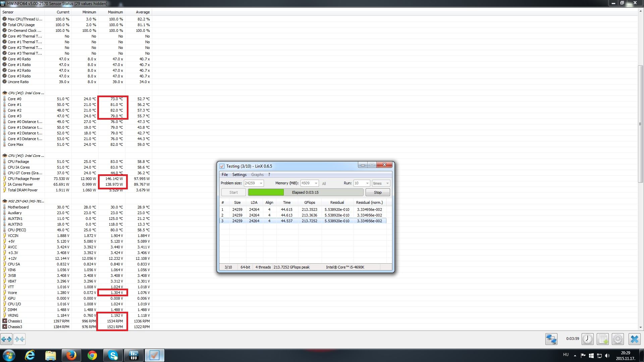
Task: Select LinX result row 3 with 213.7252 GFlops
Action: point(303,221)
